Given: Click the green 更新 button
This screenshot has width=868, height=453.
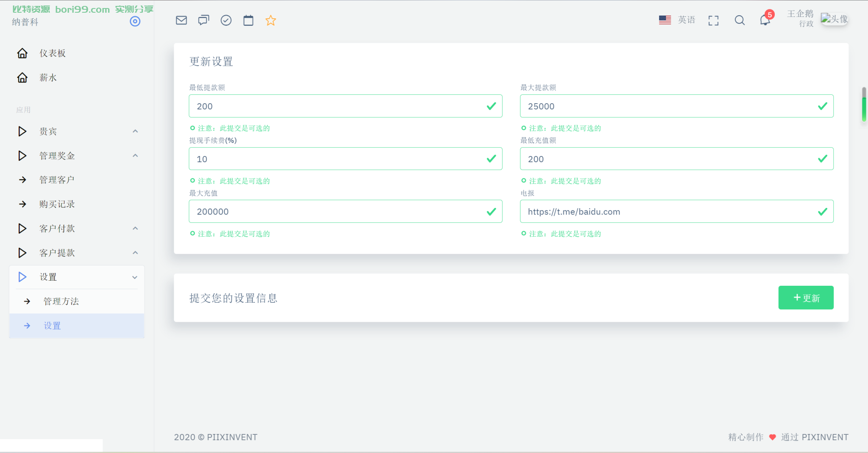Looking at the screenshot, I should [x=806, y=298].
